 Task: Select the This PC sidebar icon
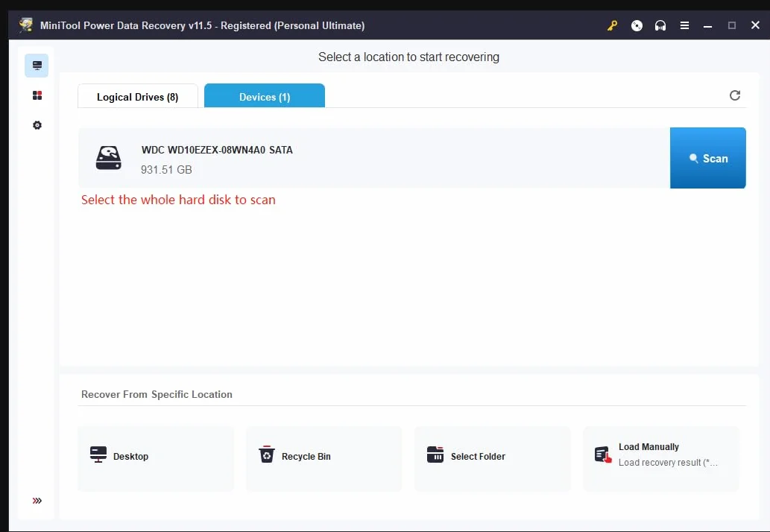37,66
